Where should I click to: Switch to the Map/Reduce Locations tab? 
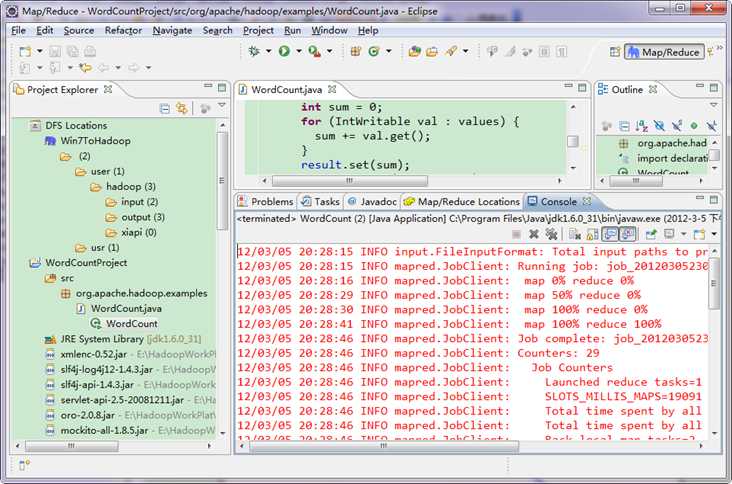(461, 202)
